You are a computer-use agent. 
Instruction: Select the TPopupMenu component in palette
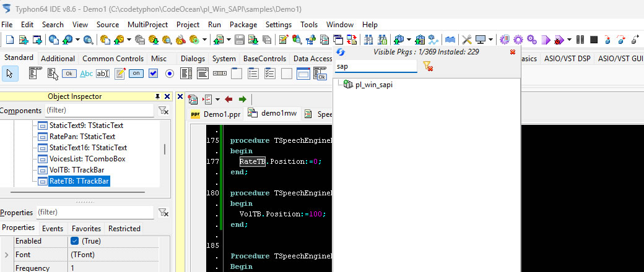tap(53, 74)
